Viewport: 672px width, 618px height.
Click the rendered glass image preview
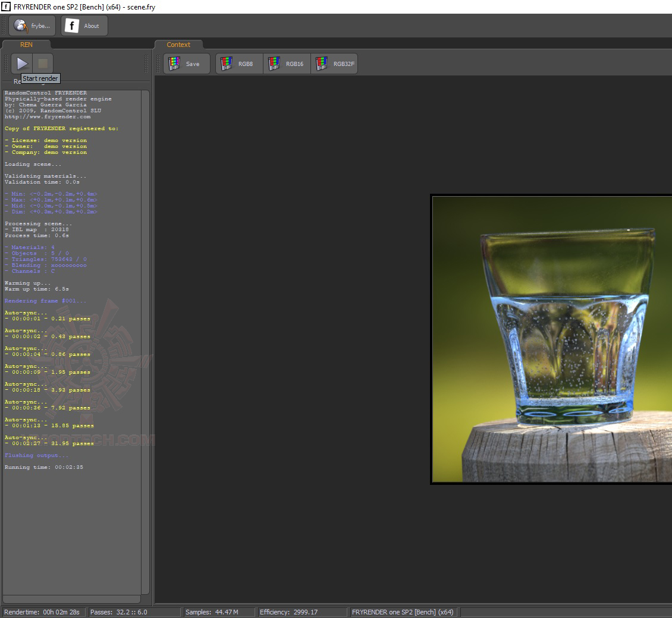coord(551,339)
